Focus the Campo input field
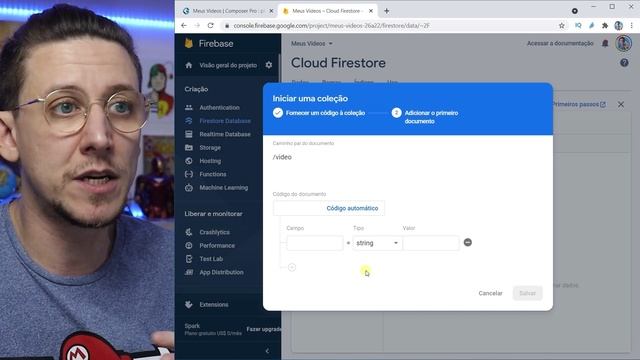This screenshot has height=360, width=640. coord(315,243)
